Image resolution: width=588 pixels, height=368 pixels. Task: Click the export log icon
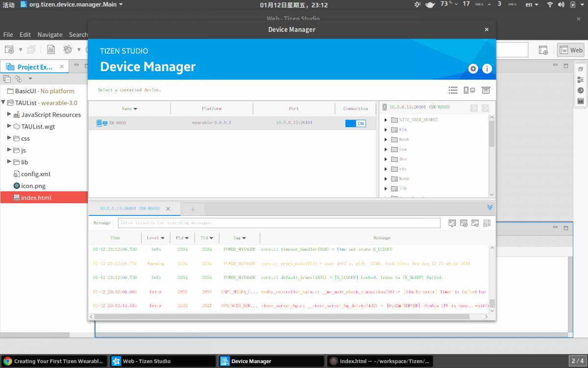pos(475,223)
